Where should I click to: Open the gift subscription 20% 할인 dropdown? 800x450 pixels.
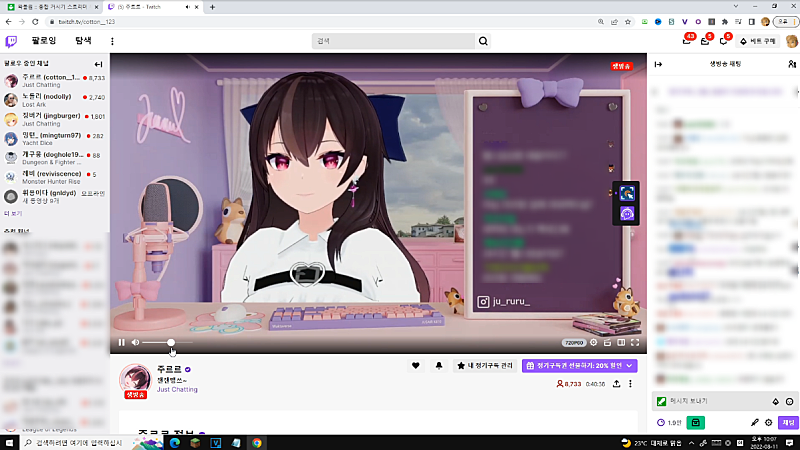580,366
